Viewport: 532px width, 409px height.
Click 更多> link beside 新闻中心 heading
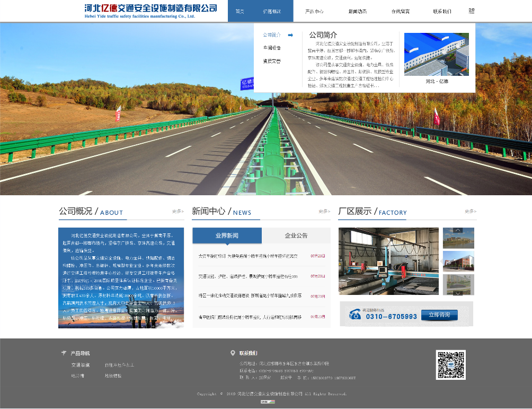tap(324, 211)
